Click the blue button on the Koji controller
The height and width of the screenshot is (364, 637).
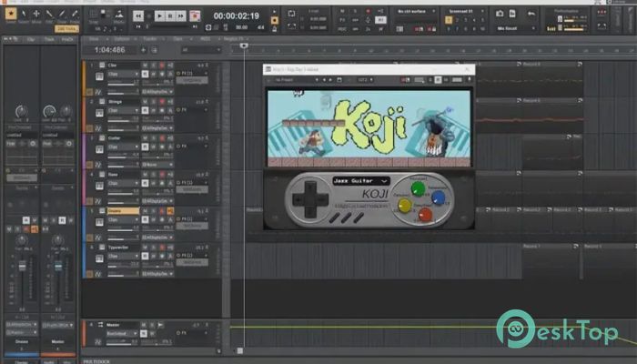[x=438, y=197]
